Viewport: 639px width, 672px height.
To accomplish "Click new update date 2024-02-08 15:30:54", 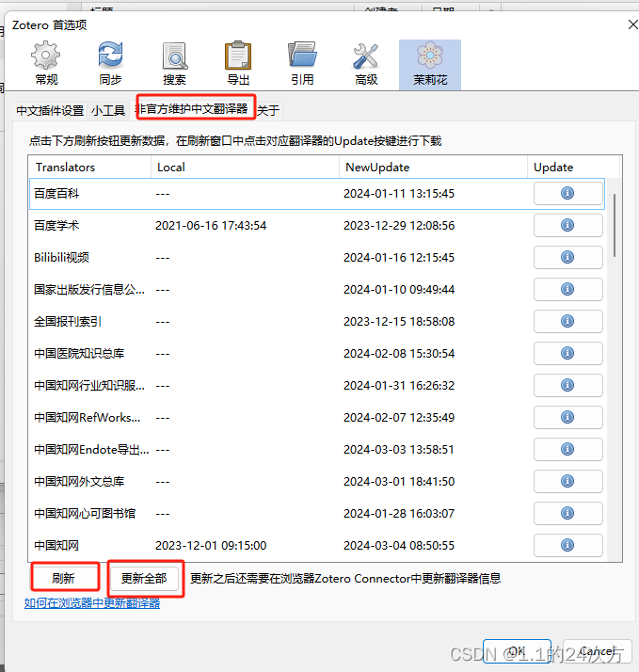I will point(399,354).
